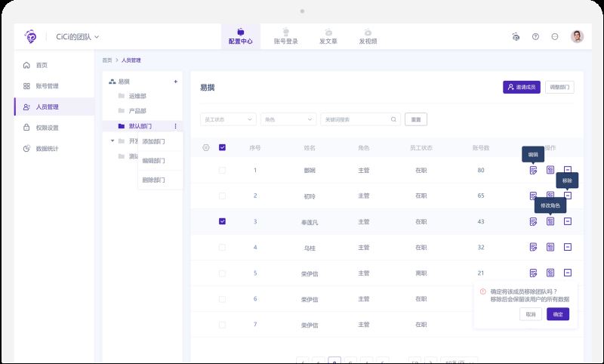The image size is (604, 364).
Task: Open the table column settings gear icon
Action: (x=205, y=147)
